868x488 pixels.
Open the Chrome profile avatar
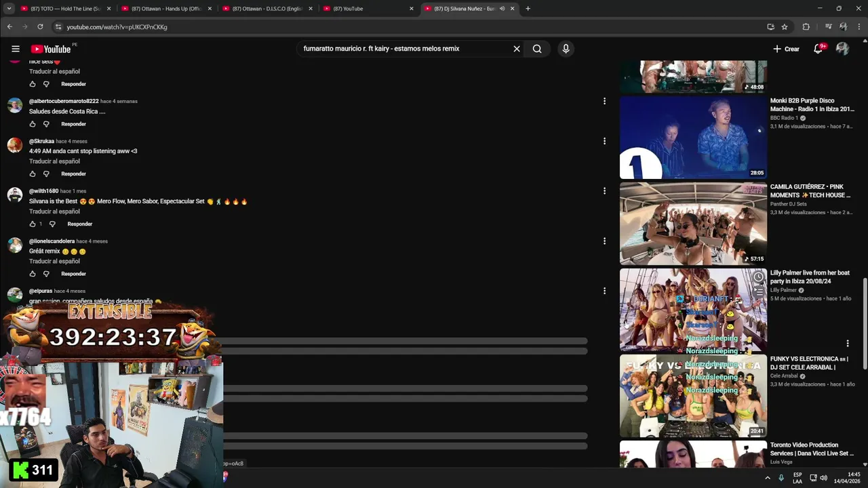tap(843, 27)
